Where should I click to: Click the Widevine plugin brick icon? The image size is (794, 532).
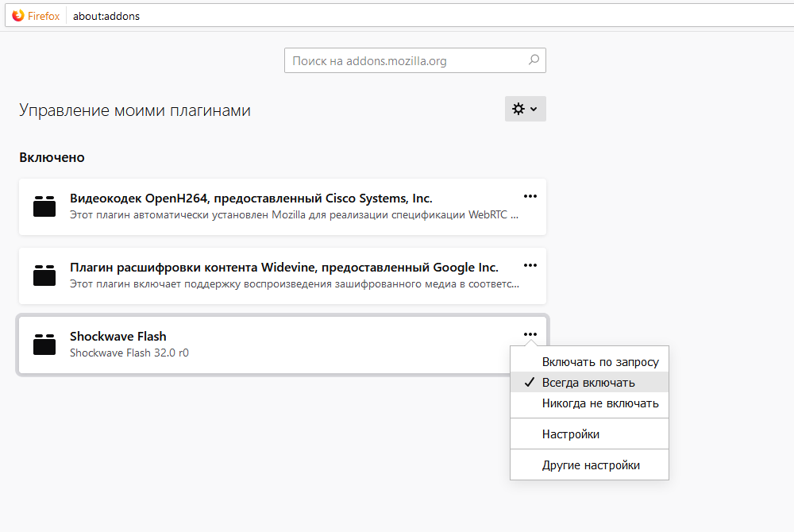(44, 276)
